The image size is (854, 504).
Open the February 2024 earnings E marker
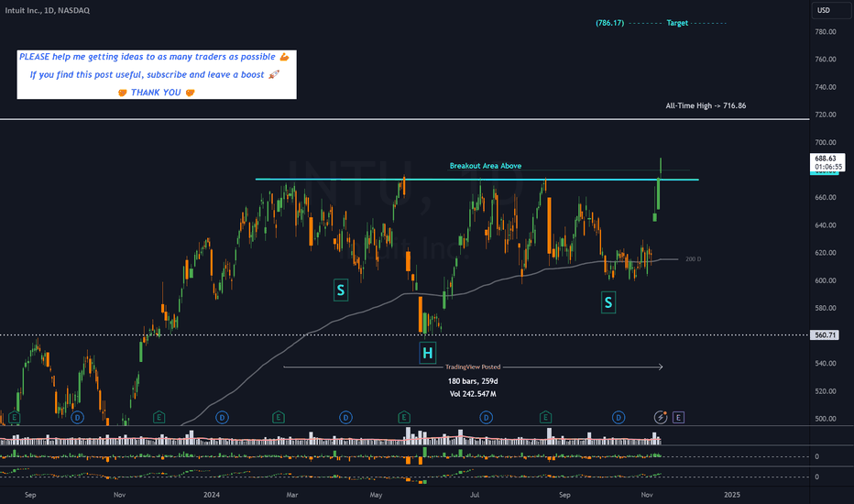click(x=279, y=418)
